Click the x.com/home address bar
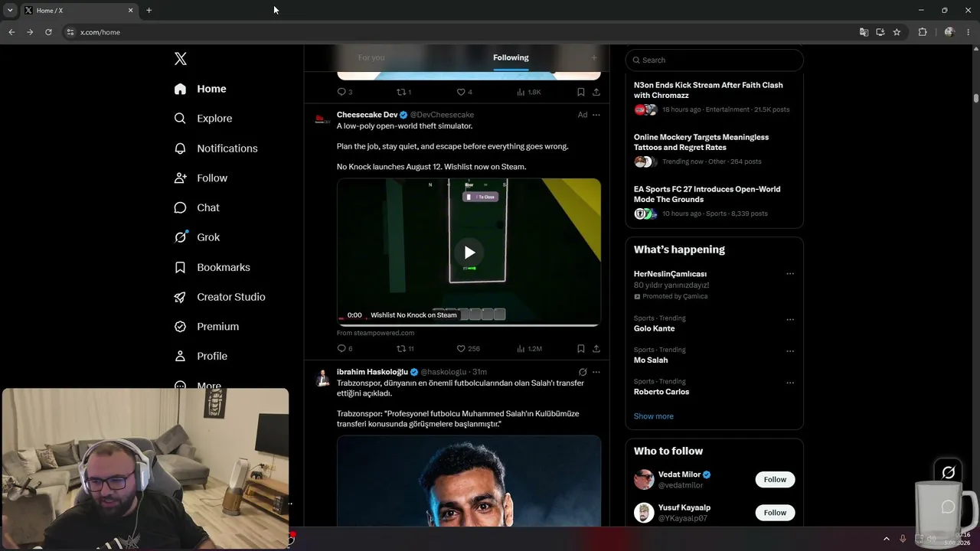Screen dimensions: 980x551 coord(459,32)
